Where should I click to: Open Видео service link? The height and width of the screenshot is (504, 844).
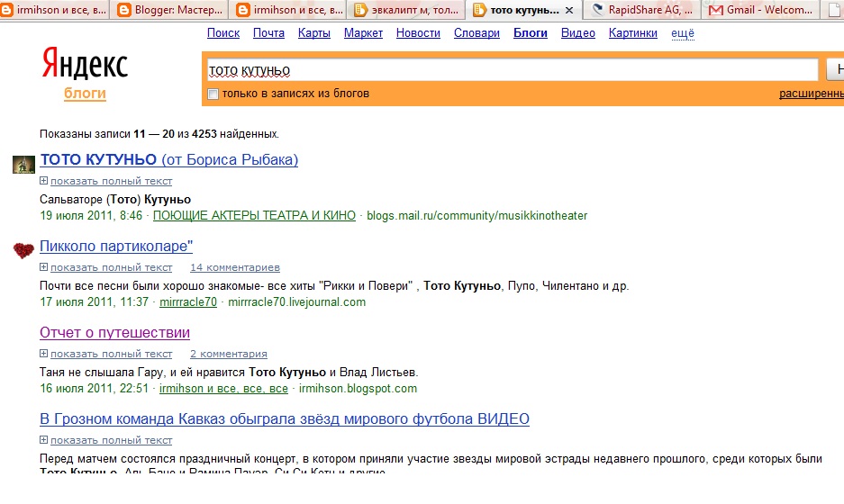coord(578,33)
